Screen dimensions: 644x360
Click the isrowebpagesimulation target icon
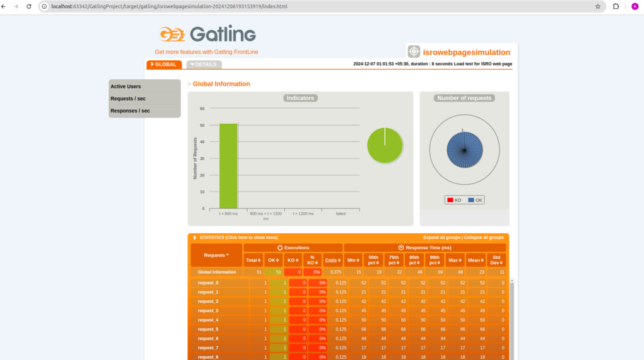[x=414, y=52]
